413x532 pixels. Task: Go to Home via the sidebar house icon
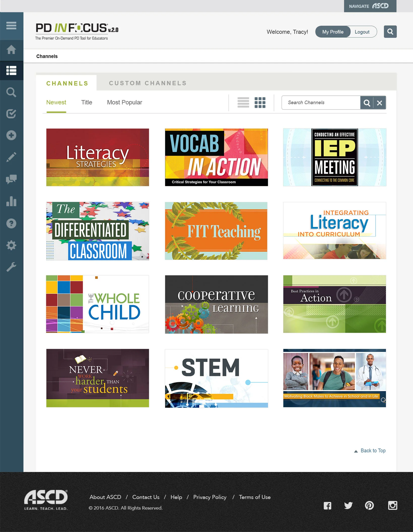pyautogui.click(x=11, y=49)
